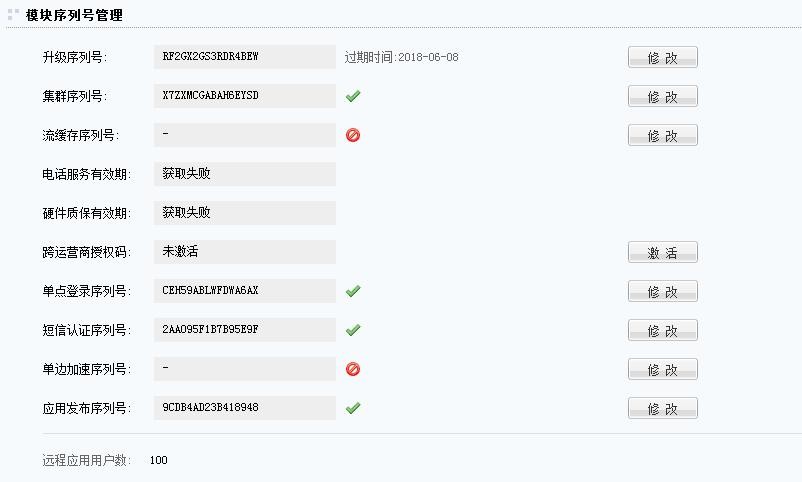The height and width of the screenshot is (482, 802).
Task: Click the green check beside 短信认证序列号
Action: pyautogui.click(x=352, y=330)
